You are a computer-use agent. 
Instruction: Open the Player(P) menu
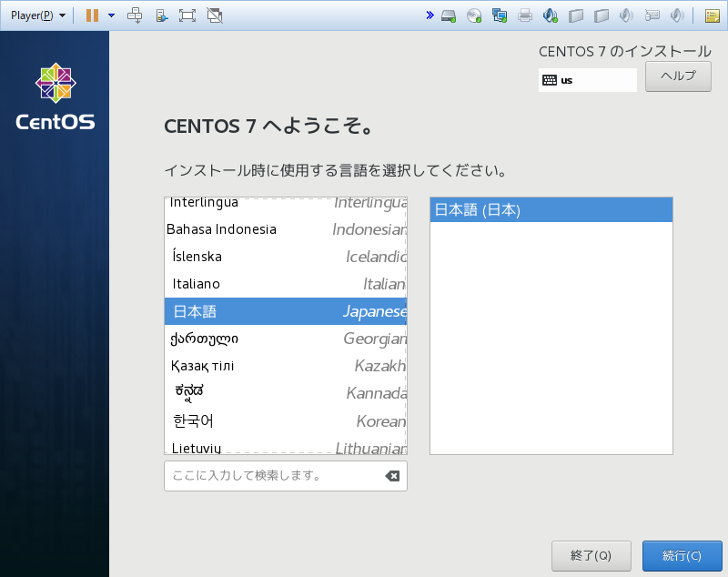(x=37, y=15)
